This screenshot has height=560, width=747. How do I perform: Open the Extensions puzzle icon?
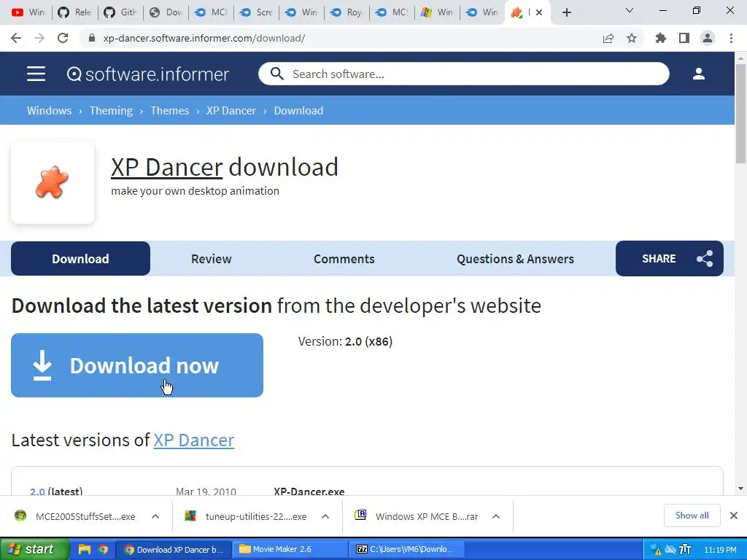[x=661, y=38]
